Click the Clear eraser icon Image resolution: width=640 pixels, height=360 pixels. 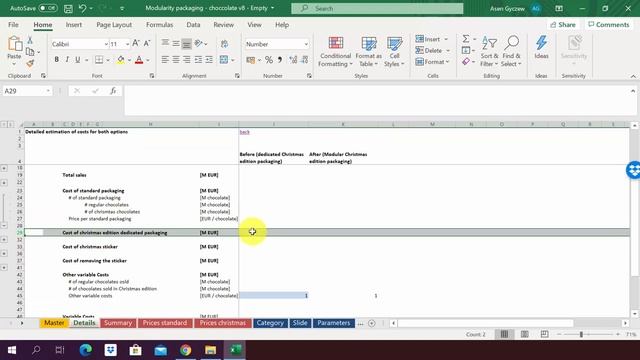coord(466,62)
